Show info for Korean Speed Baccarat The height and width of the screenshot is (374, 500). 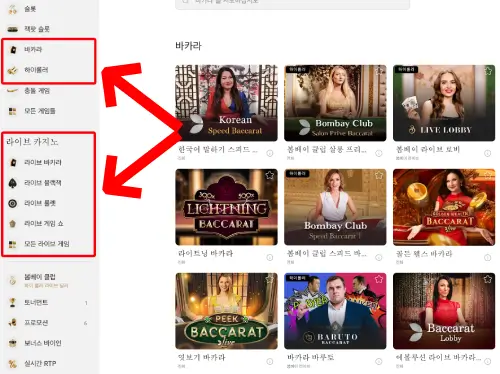(x=270, y=153)
